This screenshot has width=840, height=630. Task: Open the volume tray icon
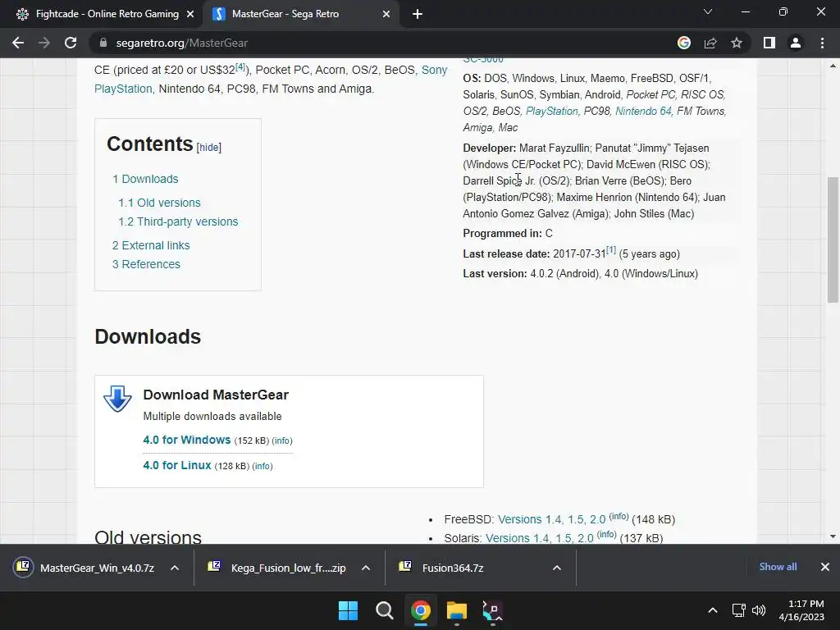pyautogui.click(x=759, y=610)
